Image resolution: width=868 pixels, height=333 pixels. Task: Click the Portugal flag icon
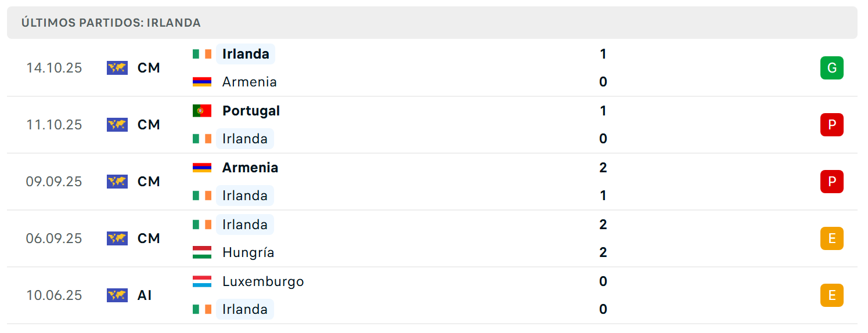tap(202, 111)
